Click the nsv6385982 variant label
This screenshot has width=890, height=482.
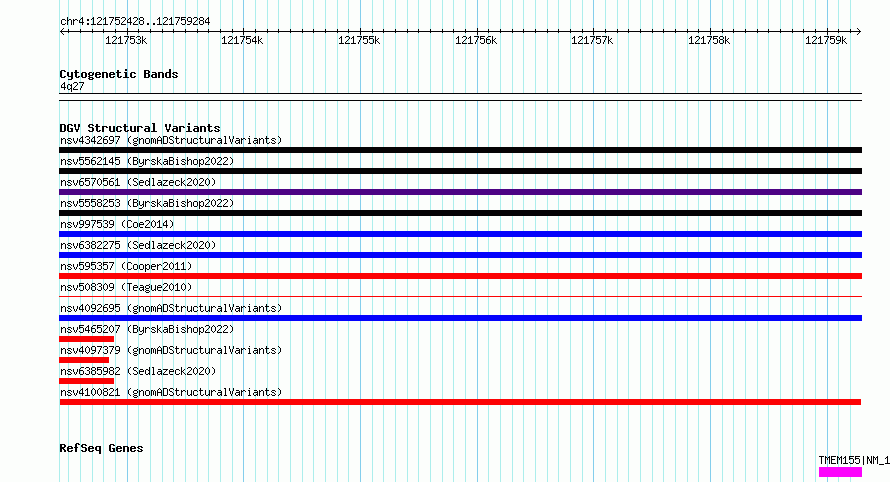(x=138, y=371)
